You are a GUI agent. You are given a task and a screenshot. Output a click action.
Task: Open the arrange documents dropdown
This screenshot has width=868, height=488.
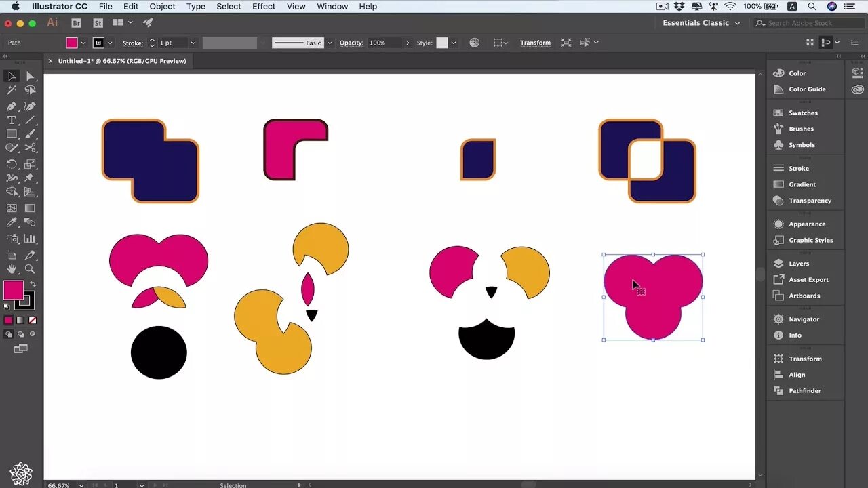click(x=121, y=23)
